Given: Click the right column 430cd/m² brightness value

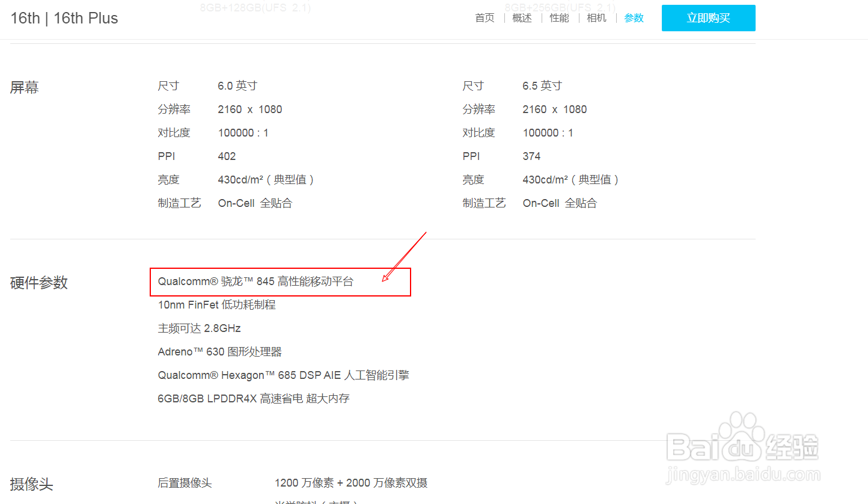Looking at the screenshot, I should tap(571, 180).
